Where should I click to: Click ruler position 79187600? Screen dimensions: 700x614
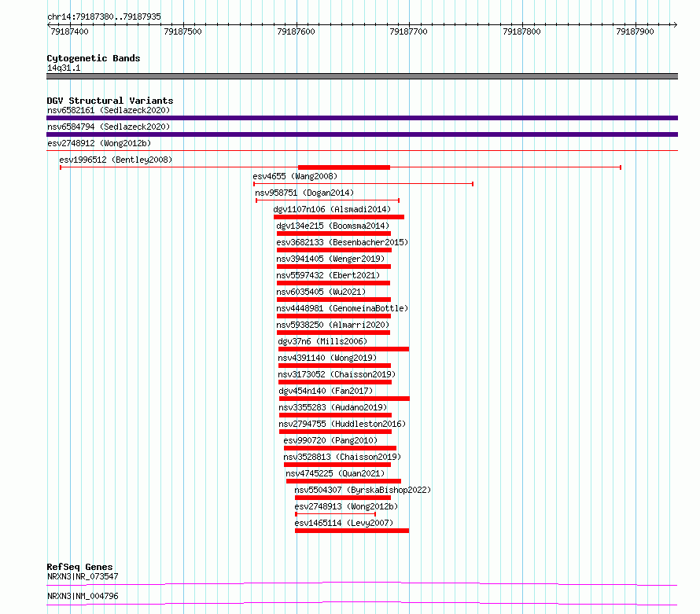click(x=296, y=31)
